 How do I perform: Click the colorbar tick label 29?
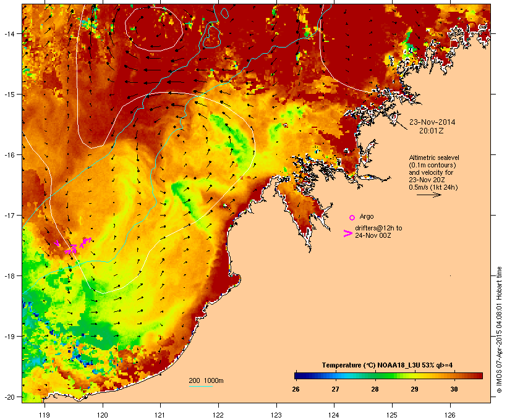414,389
